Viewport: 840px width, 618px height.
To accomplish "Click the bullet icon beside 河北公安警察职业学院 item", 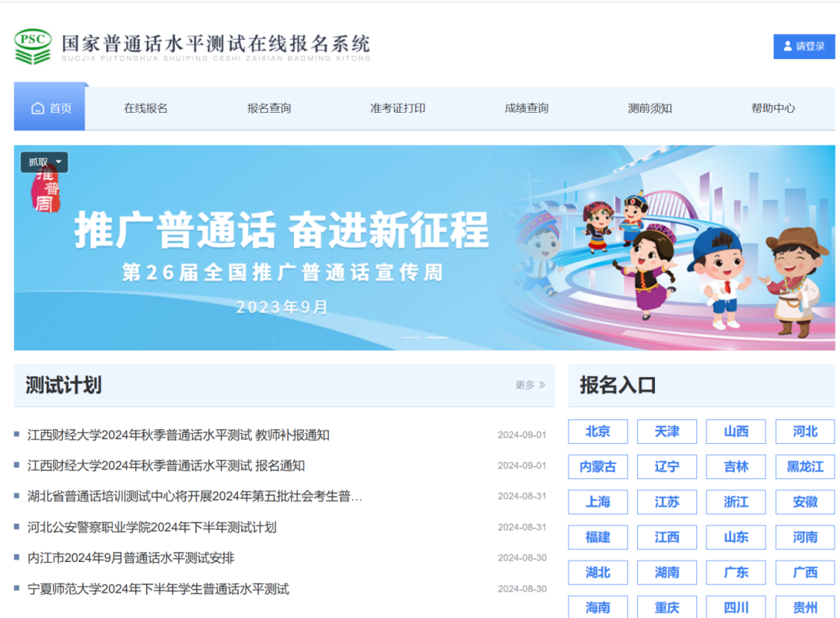I will pos(19,527).
